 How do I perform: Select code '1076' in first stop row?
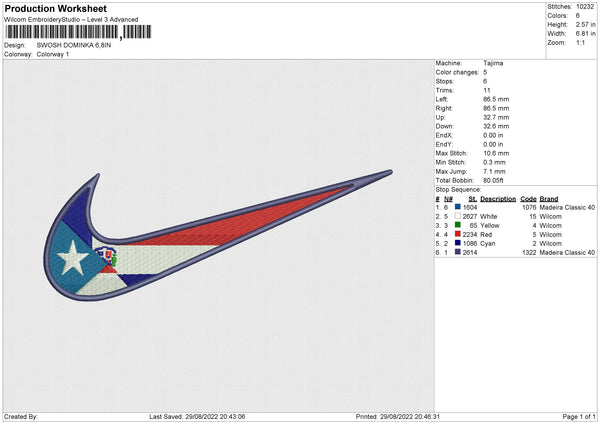tap(529, 207)
